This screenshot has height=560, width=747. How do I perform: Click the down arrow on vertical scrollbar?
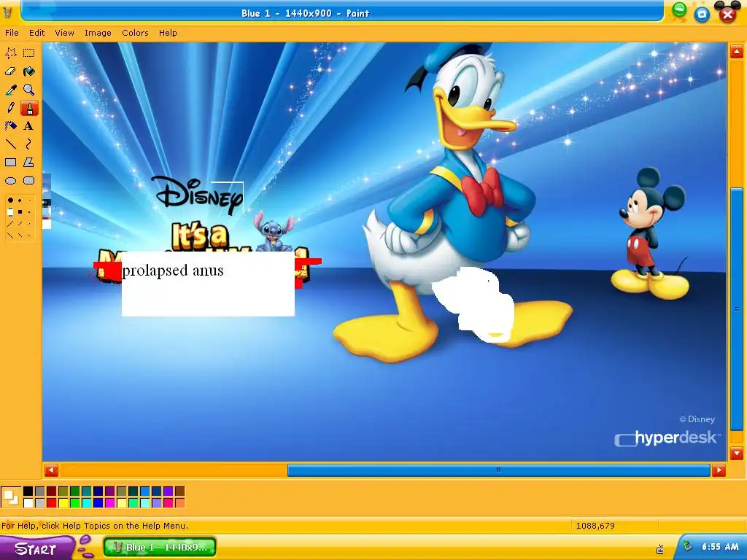click(x=737, y=453)
